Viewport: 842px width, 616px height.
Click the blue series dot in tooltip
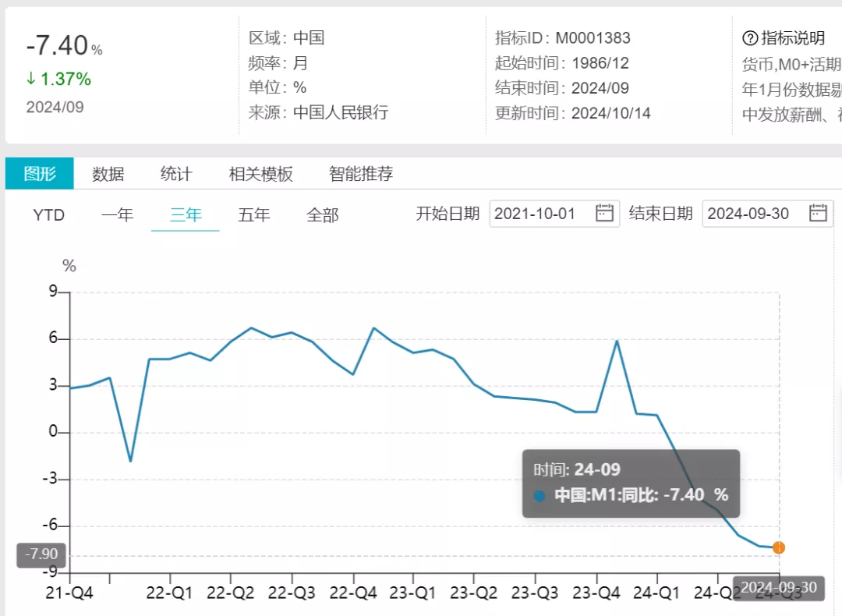540,495
